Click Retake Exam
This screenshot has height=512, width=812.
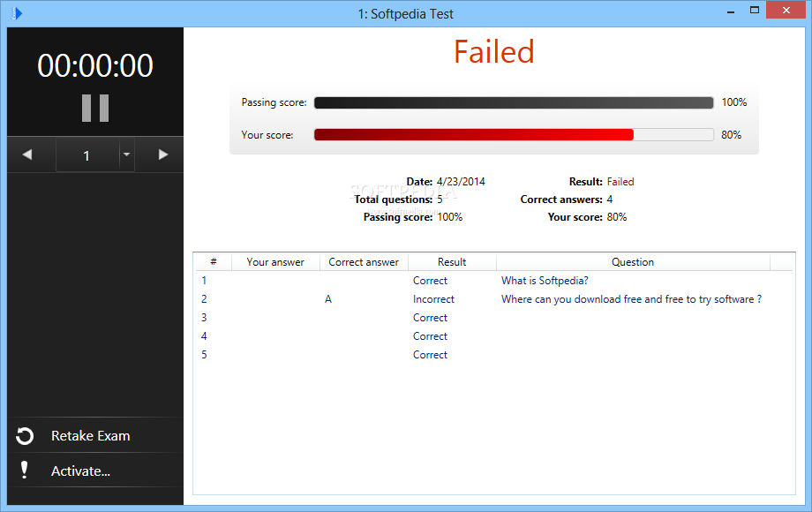point(91,436)
